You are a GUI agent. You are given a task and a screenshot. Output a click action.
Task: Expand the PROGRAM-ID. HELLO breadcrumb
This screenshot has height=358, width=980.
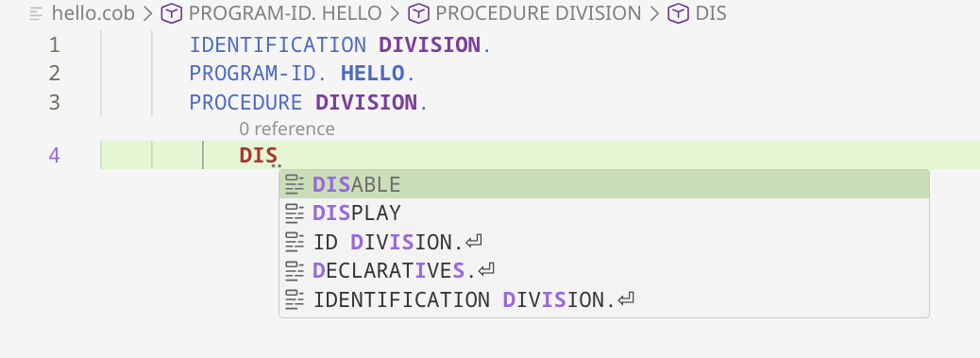[285, 13]
